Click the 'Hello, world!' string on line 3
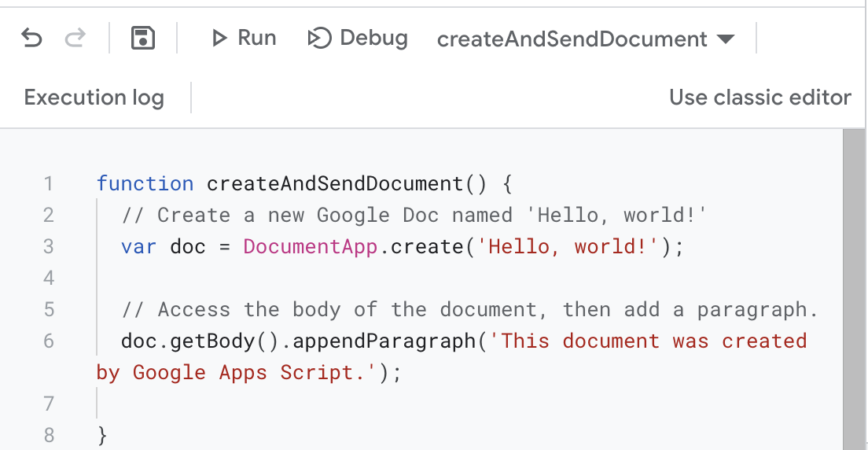The height and width of the screenshot is (450, 868). click(x=568, y=246)
